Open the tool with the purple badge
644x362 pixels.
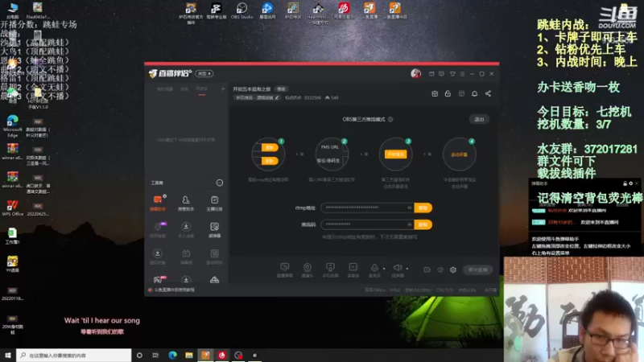(158, 230)
